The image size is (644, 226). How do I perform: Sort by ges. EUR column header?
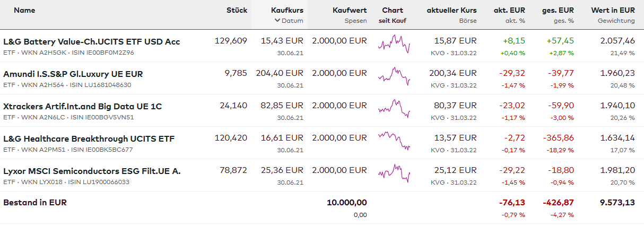(558, 10)
